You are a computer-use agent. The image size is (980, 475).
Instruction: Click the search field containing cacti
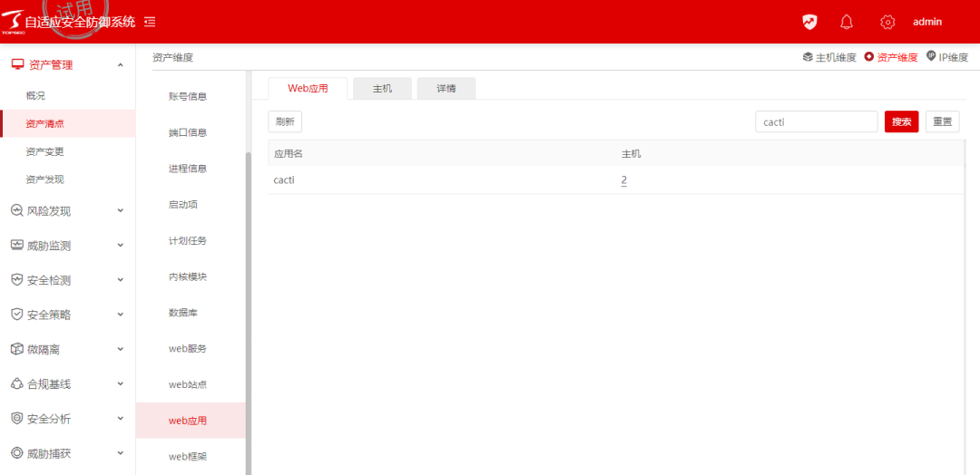click(816, 122)
